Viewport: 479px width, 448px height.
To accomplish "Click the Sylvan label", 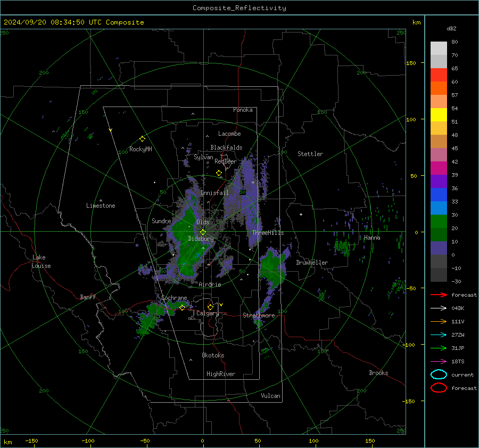I will tap(203, 157).
